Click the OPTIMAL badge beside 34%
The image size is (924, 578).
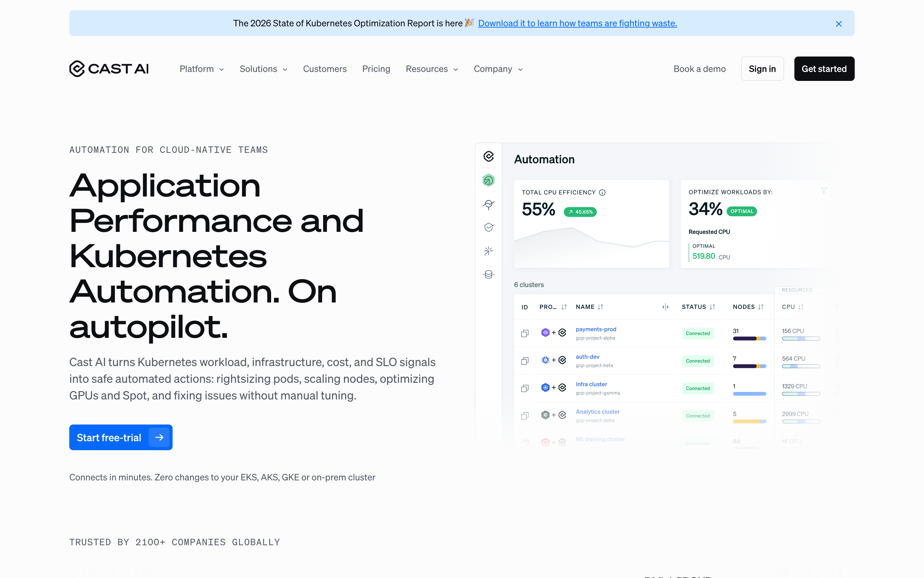pyautogui.click(x=741, y=211)
